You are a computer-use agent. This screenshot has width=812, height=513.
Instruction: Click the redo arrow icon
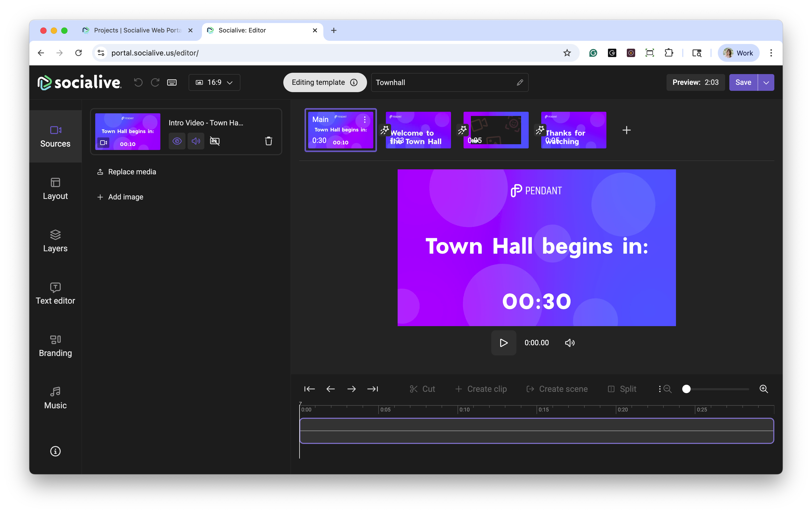click(x=155, y=82)
